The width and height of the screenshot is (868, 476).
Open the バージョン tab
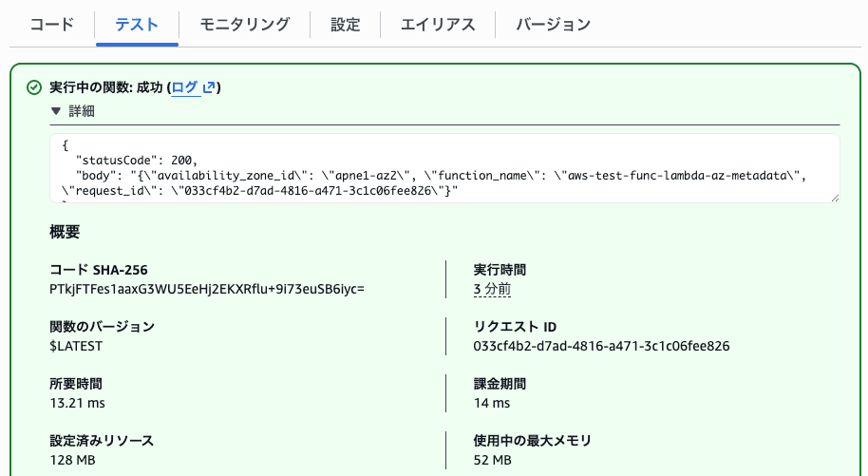554,25
